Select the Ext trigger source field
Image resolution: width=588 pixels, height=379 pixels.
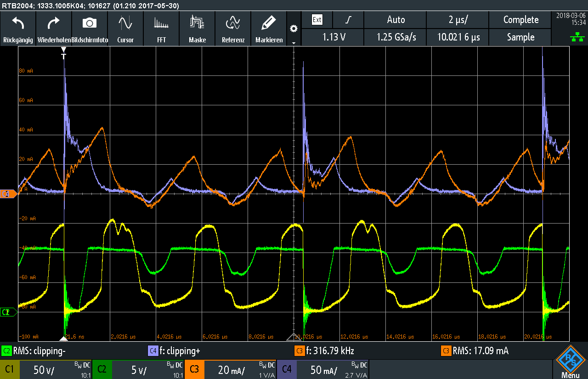coord(317,20)
